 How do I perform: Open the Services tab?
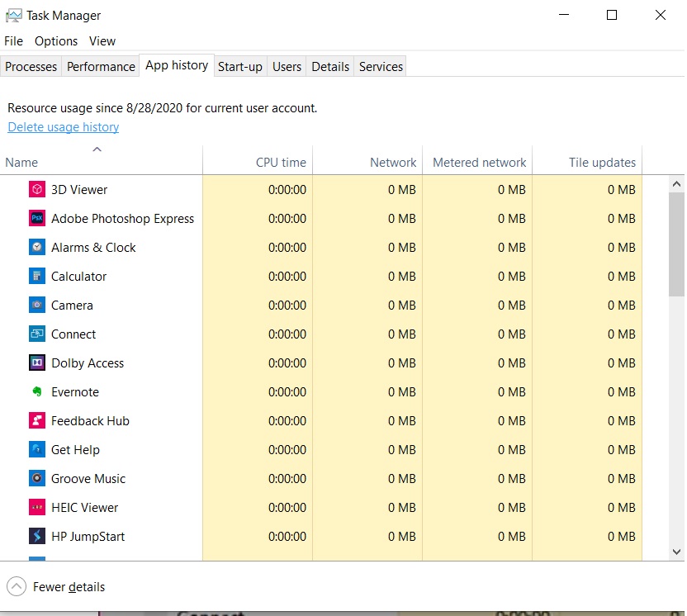(381, 67)
